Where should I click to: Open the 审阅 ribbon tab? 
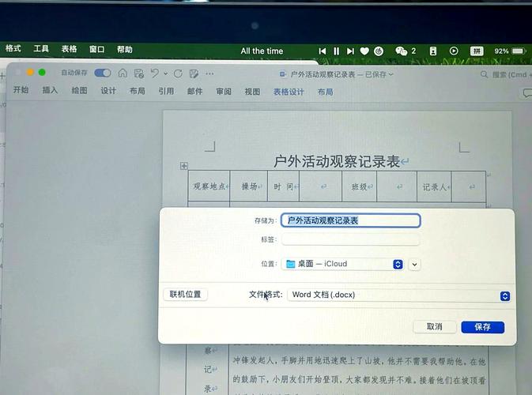(x=224, y=92)
